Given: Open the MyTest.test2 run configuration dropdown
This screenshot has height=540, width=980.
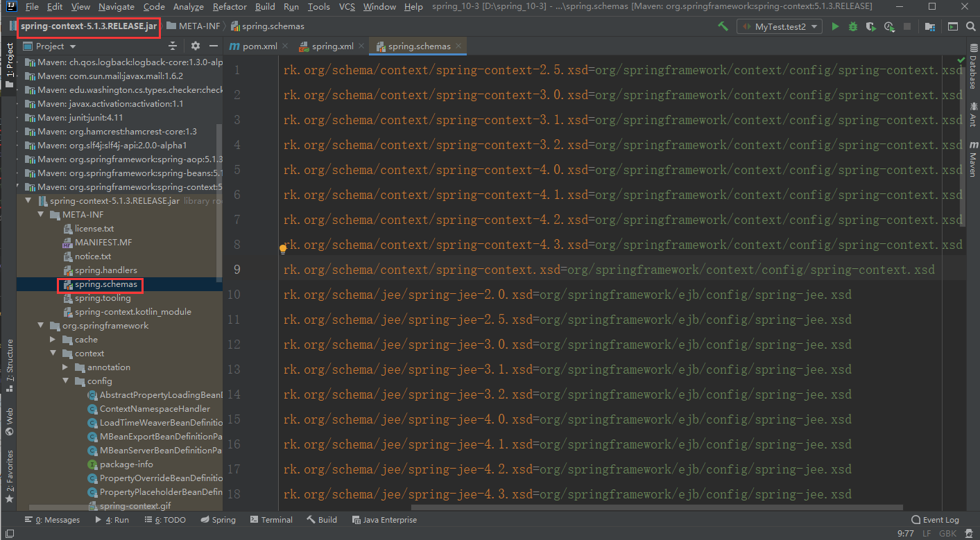Looking at the screenshot, I should 780,26.
